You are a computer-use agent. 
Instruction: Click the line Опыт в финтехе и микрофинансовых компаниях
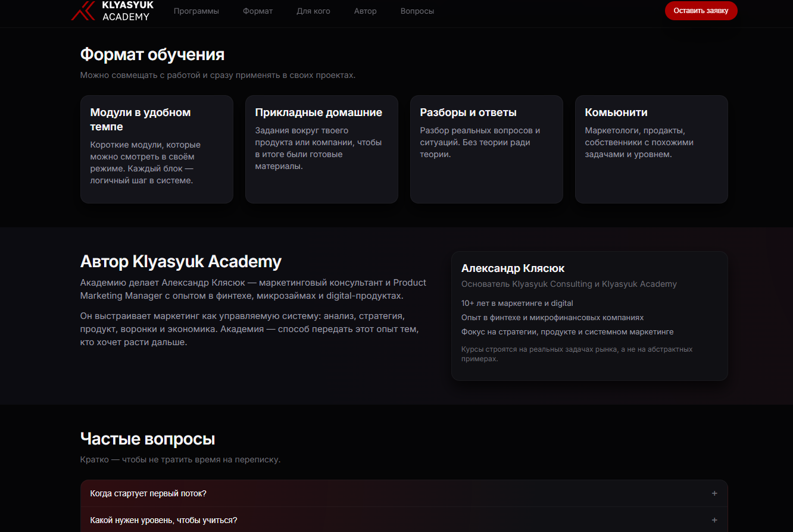[552, 318]
